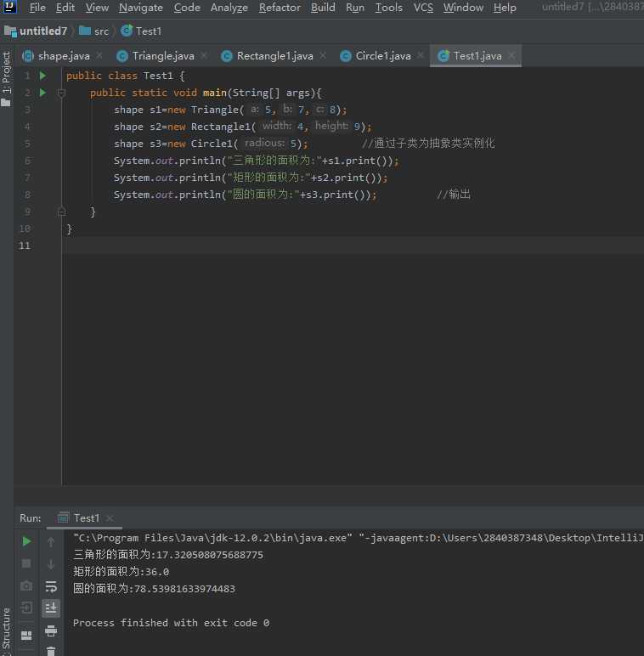Run class Test1 from gutter line 1
The height and width of the screenshot is (656, 644).
click(42, 76)
